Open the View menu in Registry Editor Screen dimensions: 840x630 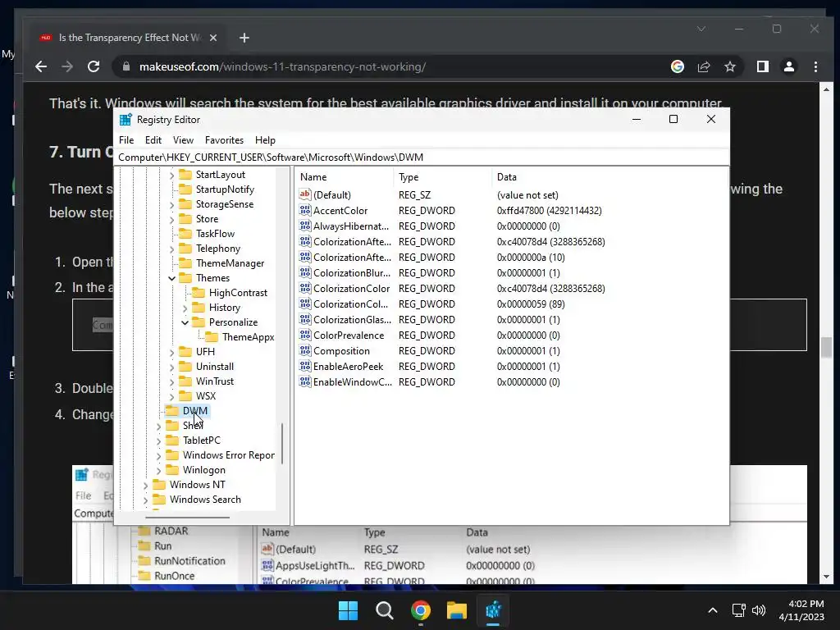[x=183, y=139]
